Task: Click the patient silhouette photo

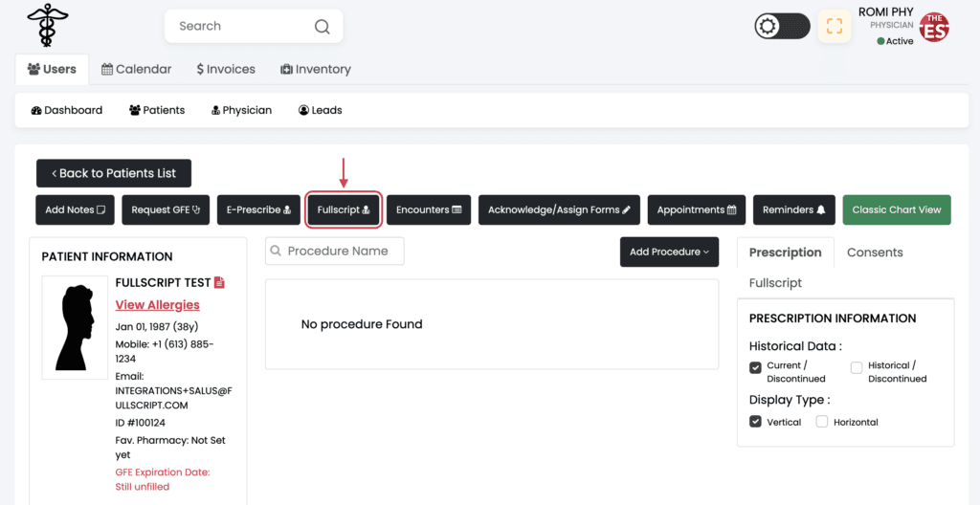Action: (74, 327)
